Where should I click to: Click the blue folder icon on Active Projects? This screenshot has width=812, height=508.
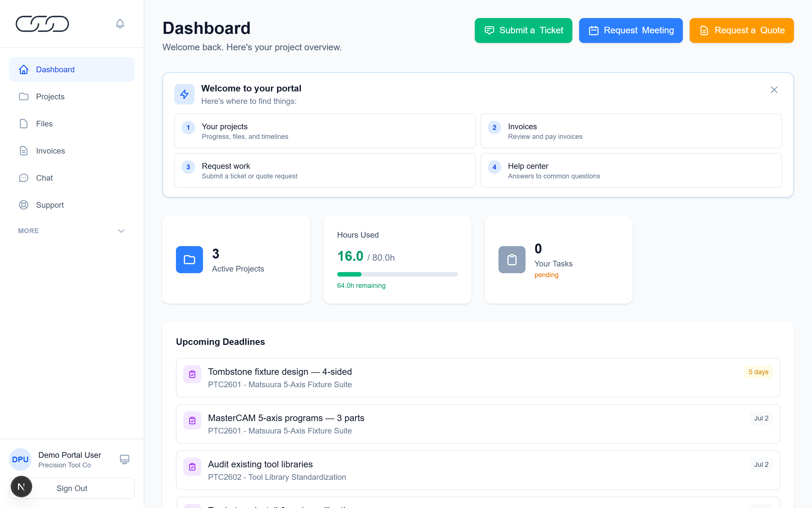189,259
